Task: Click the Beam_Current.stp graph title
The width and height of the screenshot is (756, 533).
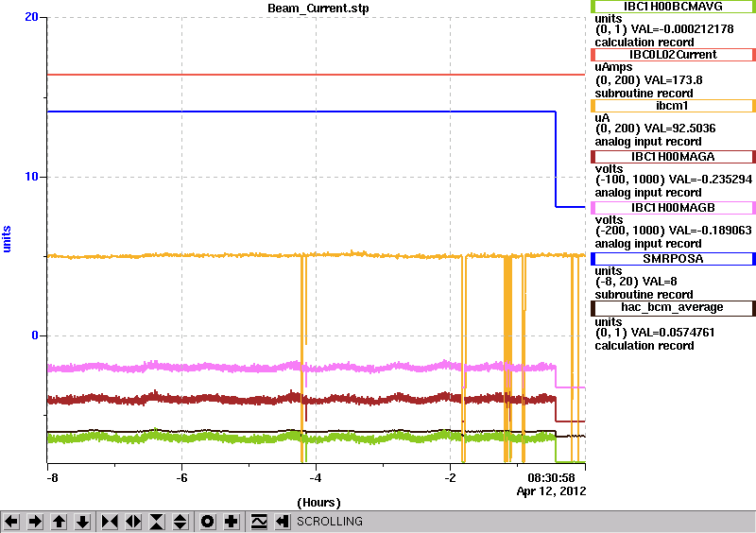Action: click(318, 9)
